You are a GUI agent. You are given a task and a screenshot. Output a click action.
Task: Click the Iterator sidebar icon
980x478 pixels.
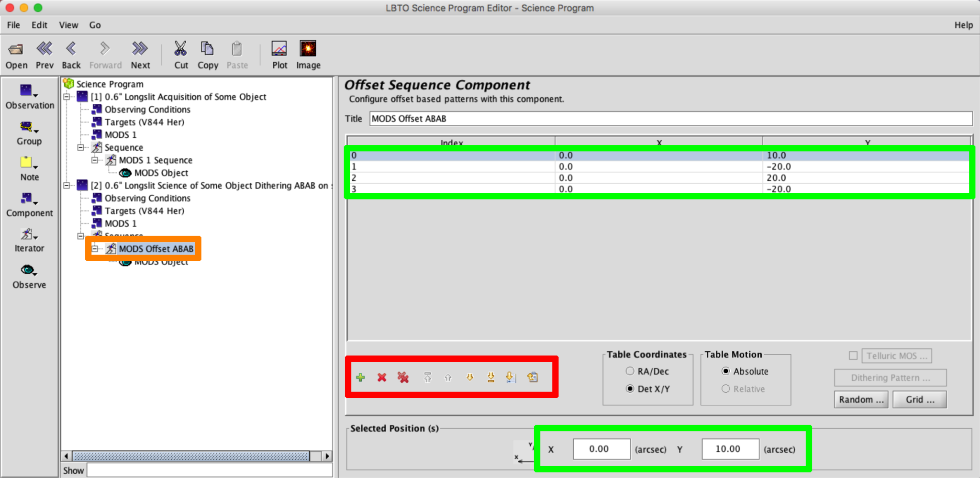29,234
